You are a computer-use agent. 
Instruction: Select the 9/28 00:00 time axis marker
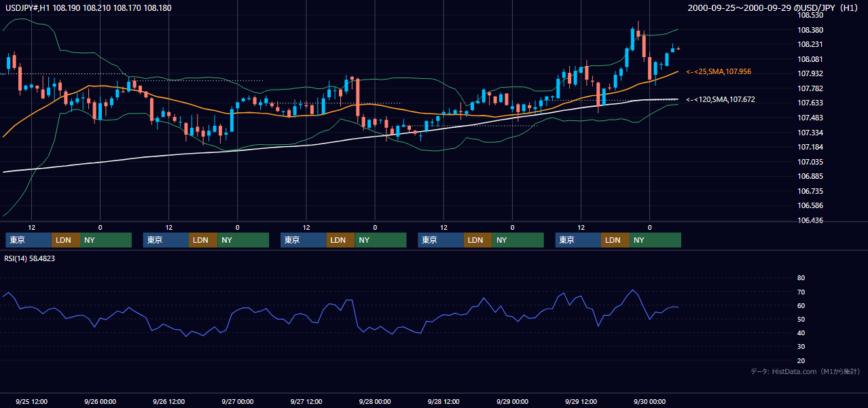[x=374, y=401]
